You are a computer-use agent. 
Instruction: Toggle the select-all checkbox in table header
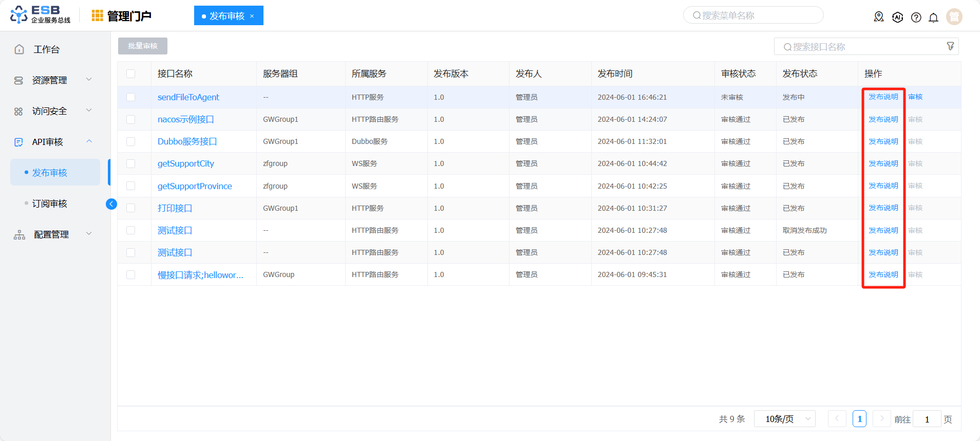pyautogui.click(x=131, y=73)
